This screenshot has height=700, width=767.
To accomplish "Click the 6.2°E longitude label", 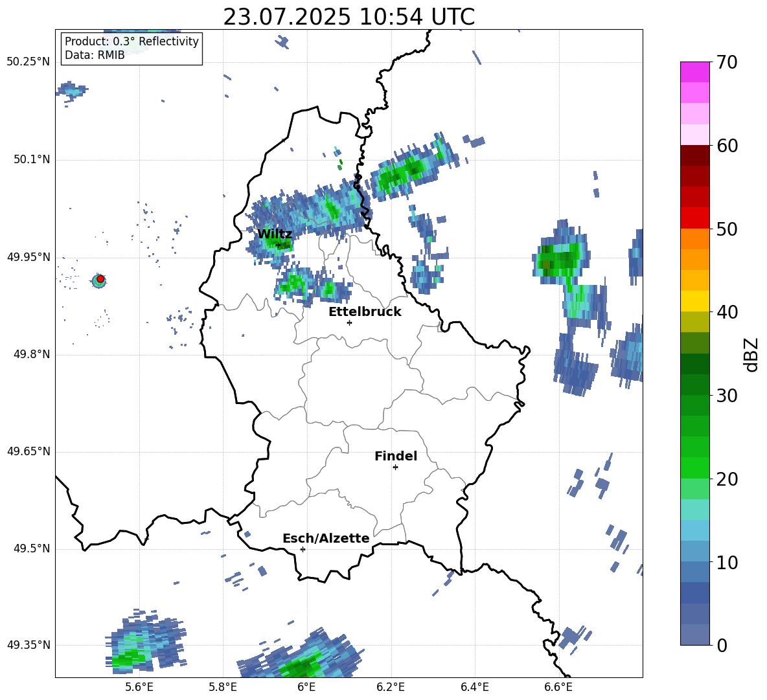I will 391,687.
